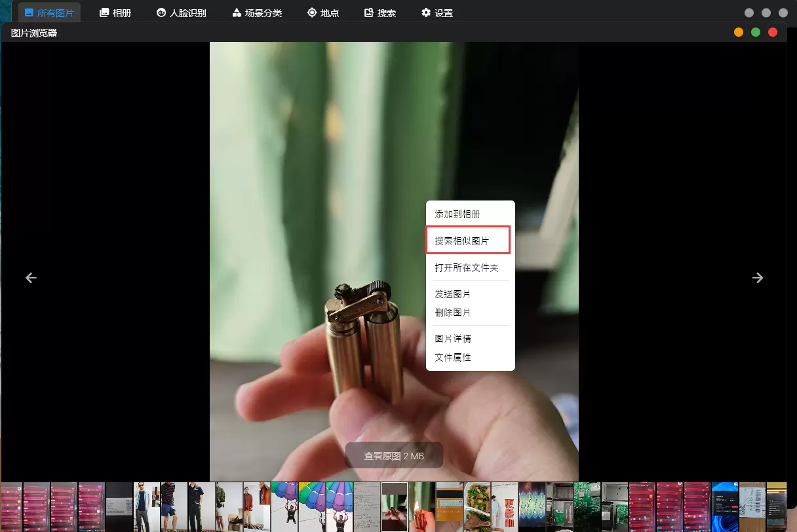The image size is (797, 532).
Task: Click the green viewer window button
Action: coord(756,32)
